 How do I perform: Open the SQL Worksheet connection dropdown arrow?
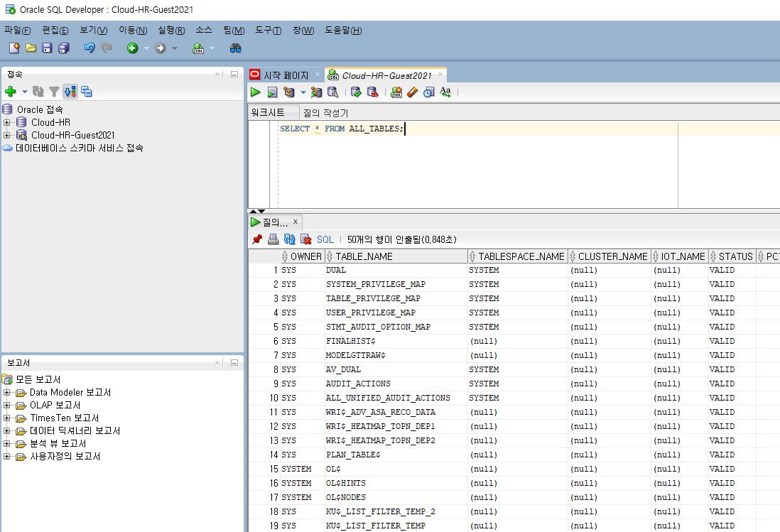[x=212, y=48]
